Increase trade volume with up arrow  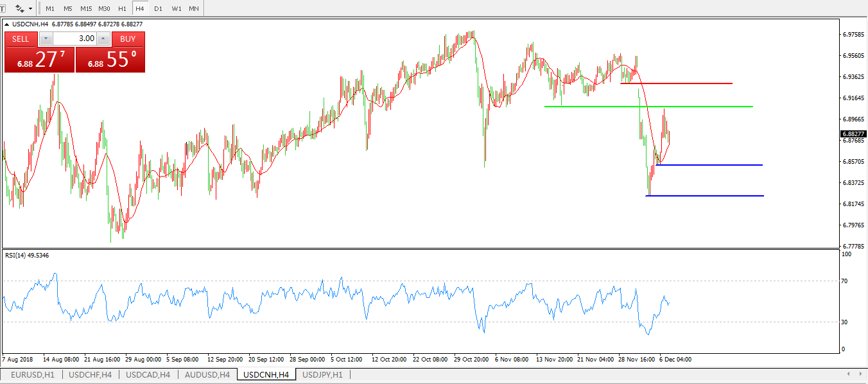coord(104,39)
